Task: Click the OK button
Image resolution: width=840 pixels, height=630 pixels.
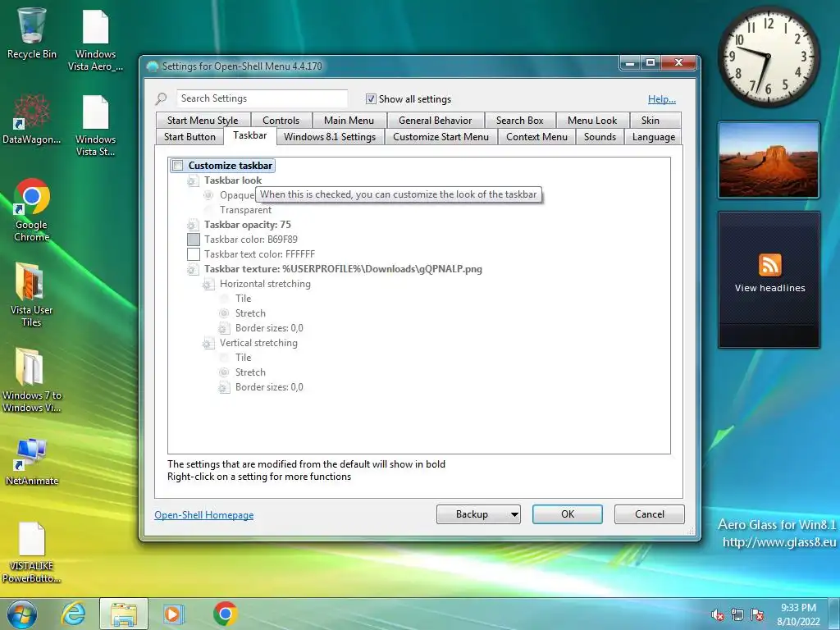Action: pyautogui.click(x=568, y=514)
